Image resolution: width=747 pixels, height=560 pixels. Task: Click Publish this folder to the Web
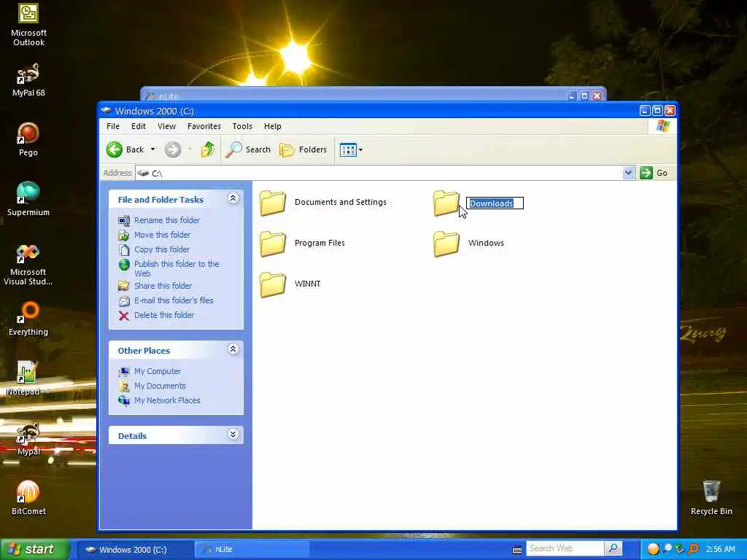[x=177, y=268]
